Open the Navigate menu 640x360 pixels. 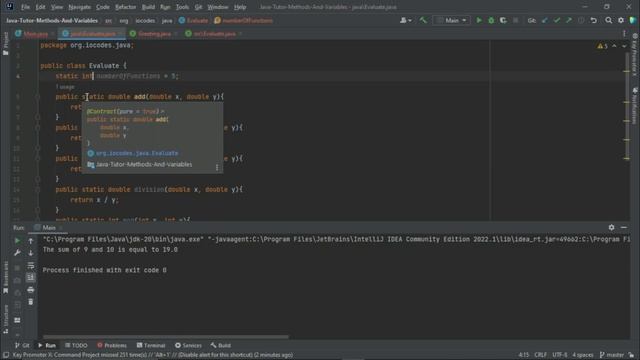[x=80, y=7]
